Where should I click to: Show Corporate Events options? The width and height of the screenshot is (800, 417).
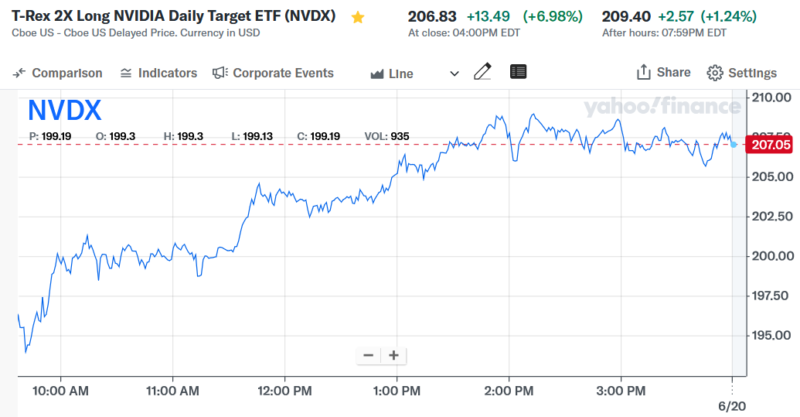pos(273,73)
